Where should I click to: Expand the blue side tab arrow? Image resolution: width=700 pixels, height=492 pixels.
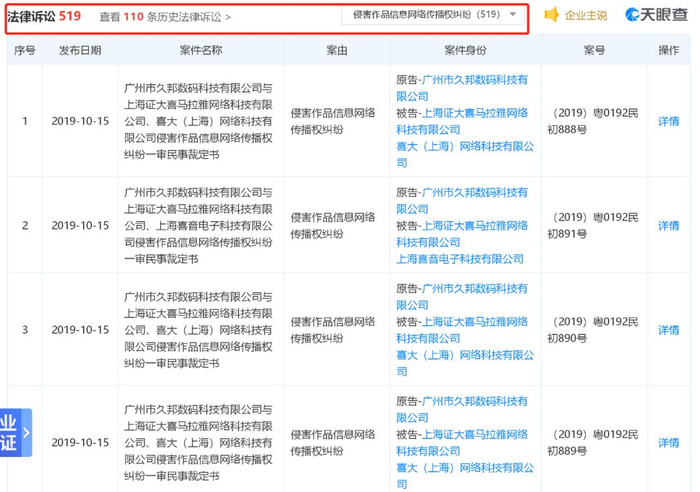point(26,432)
